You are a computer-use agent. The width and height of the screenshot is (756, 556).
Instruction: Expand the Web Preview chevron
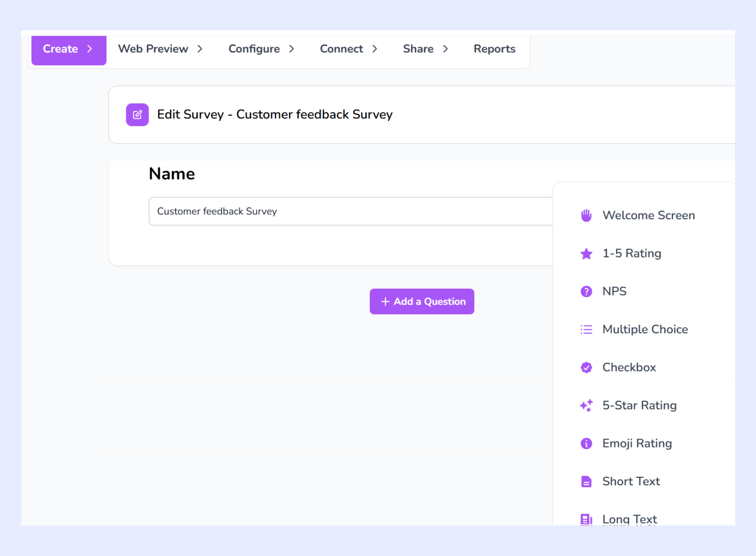tap(200, 49)
